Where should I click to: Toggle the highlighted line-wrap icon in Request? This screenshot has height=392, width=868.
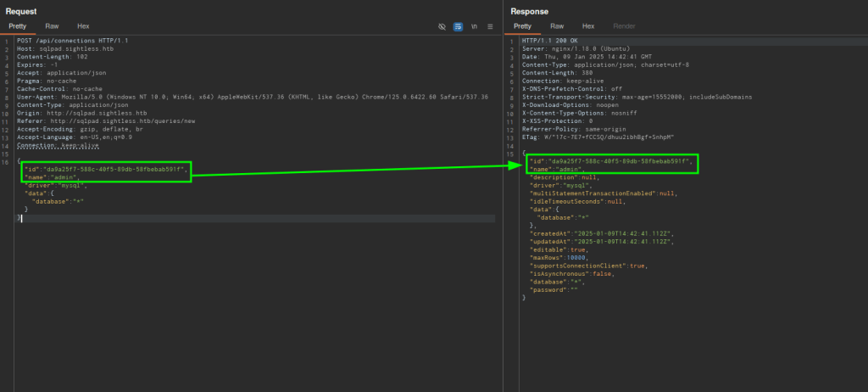458,26
